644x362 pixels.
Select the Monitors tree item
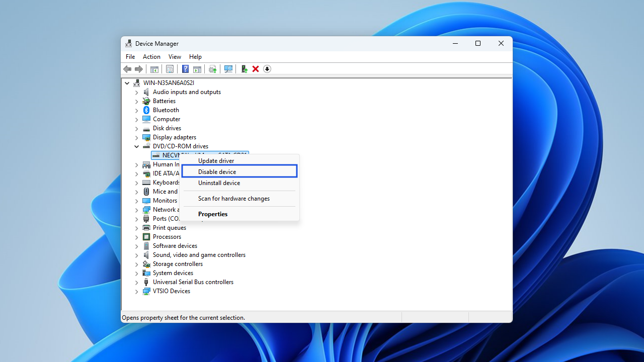pos(165,201)
